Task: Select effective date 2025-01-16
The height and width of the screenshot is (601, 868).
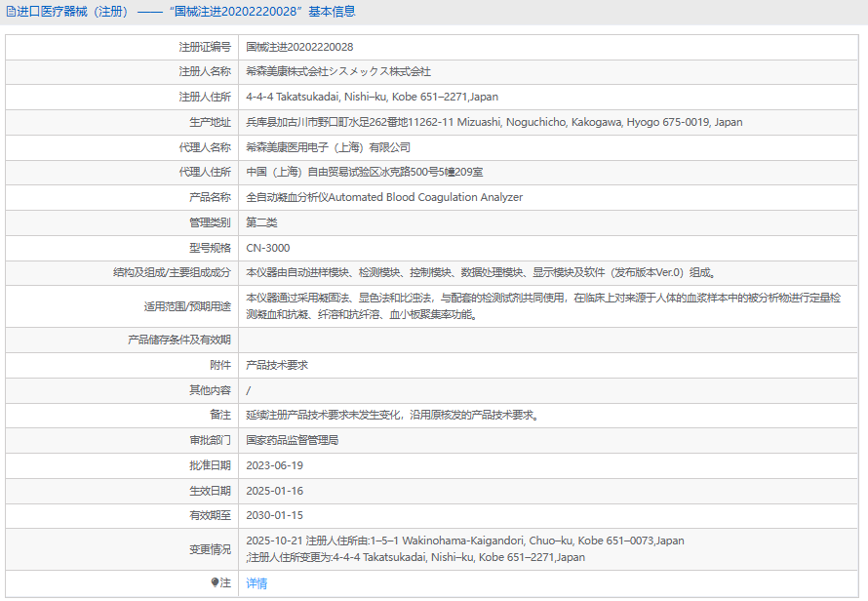Action: coord(275,492)
